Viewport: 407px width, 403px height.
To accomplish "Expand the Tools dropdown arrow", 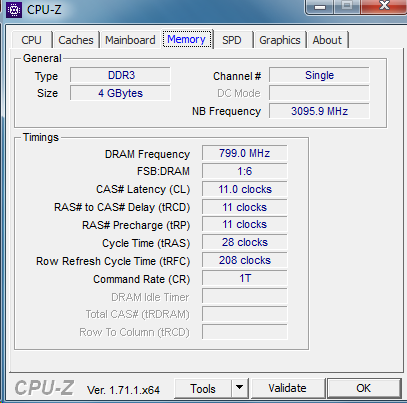I will pyautogui.click(x=239, y=388).
